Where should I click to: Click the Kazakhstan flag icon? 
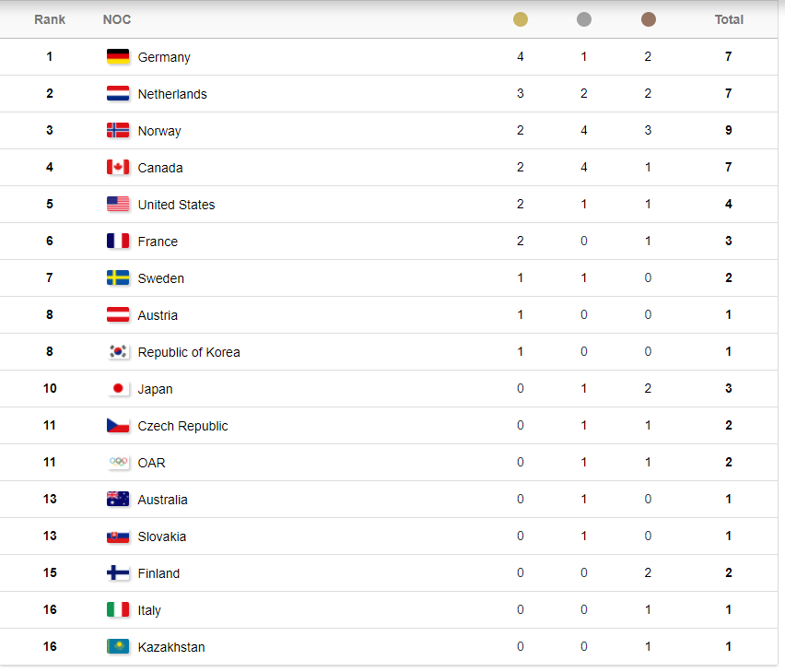click(118, 647)
